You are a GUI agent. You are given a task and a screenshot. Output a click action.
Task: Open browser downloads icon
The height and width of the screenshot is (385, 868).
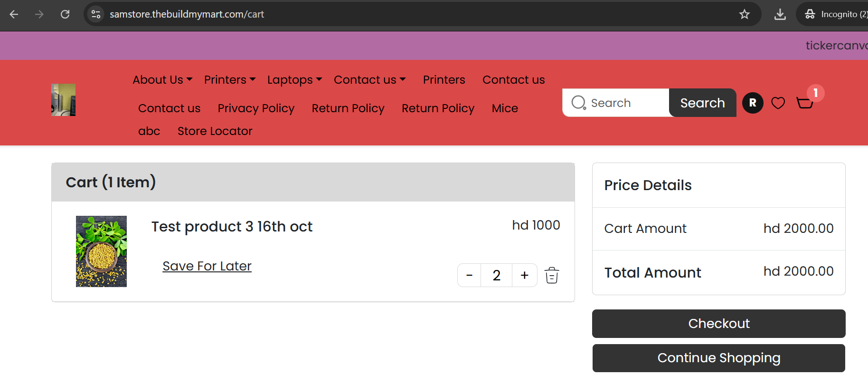coord(780,14)
